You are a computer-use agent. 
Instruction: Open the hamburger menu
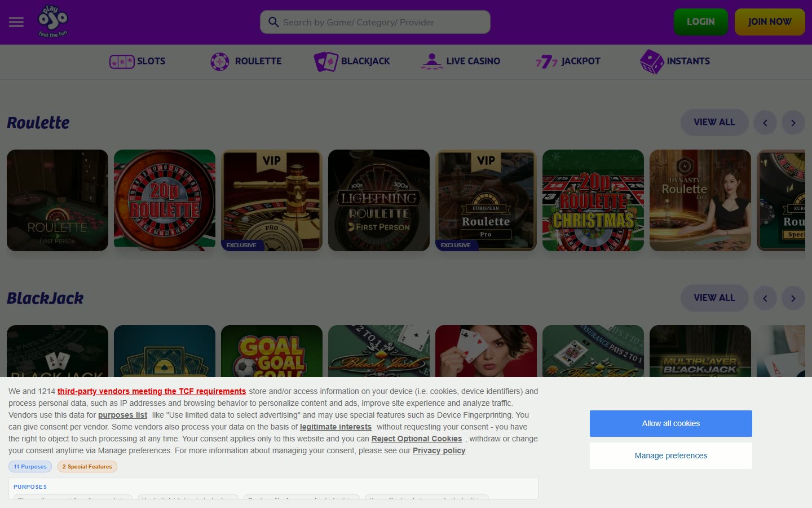pyautogui.click(x=16, y=22)
